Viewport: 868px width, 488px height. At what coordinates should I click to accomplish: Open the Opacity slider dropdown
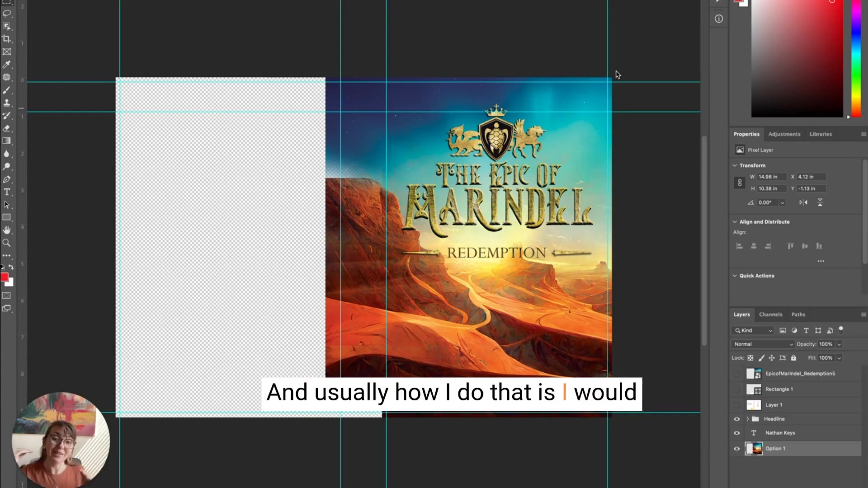pos(839,344)
